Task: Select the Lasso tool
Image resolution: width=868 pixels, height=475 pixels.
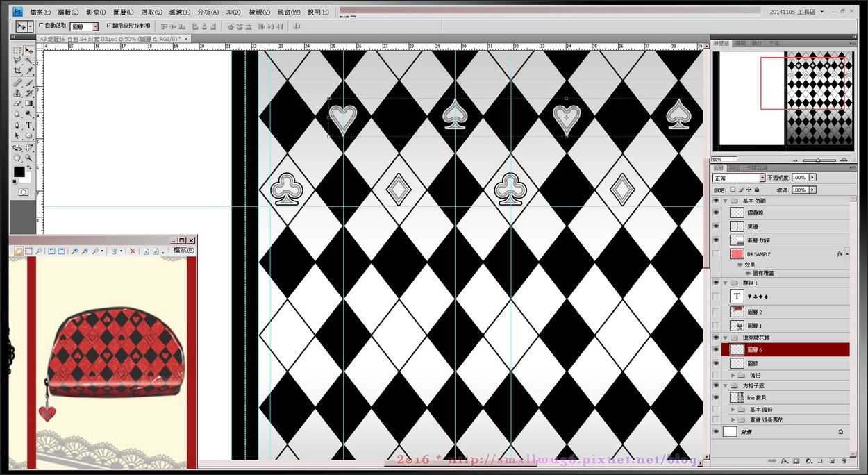Action: (17, 60)
